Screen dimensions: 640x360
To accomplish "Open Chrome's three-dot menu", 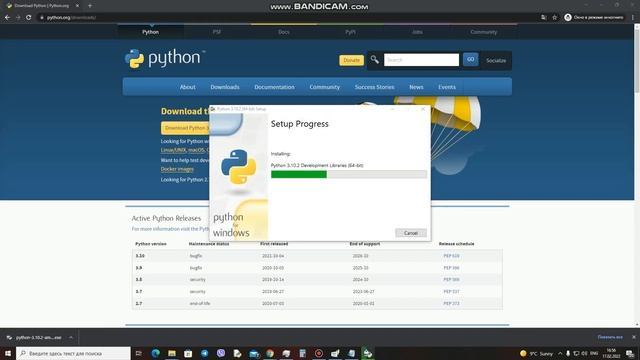I will [633, 18].
